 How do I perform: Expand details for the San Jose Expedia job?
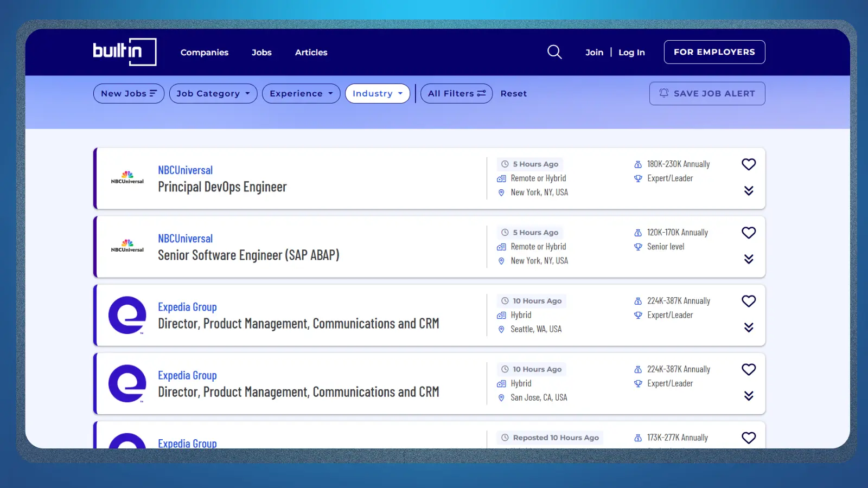(x=749, y=396)
